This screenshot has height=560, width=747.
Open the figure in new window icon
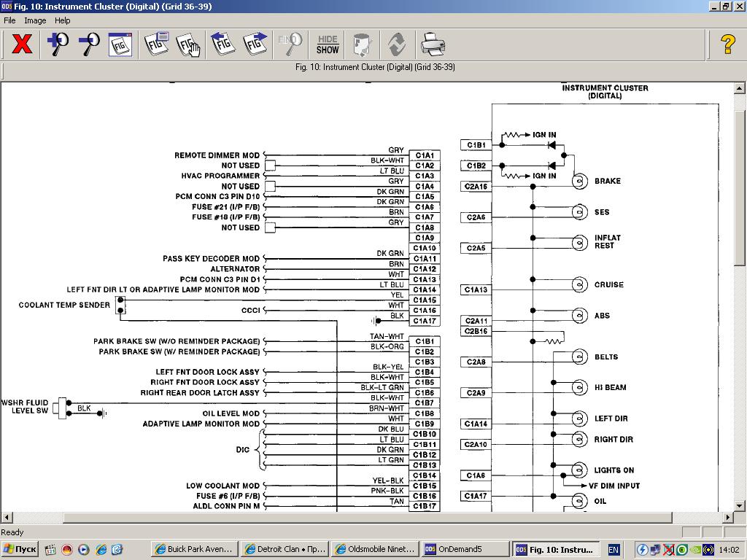point(157,44)
